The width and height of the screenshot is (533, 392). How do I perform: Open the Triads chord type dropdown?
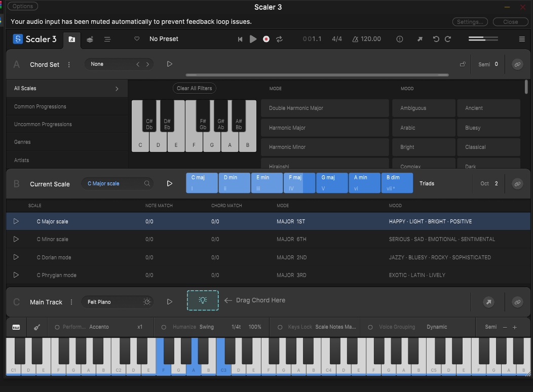[x=427, y=183]
